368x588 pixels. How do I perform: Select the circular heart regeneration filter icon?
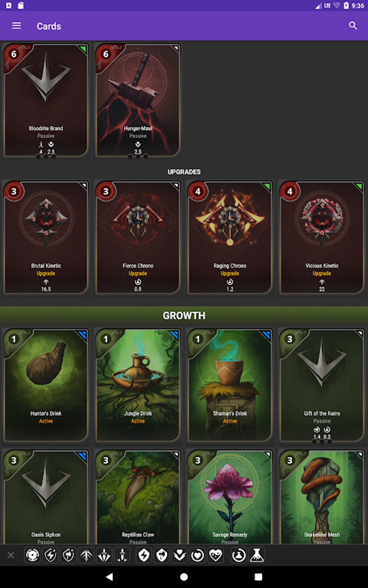click(198, 555)
